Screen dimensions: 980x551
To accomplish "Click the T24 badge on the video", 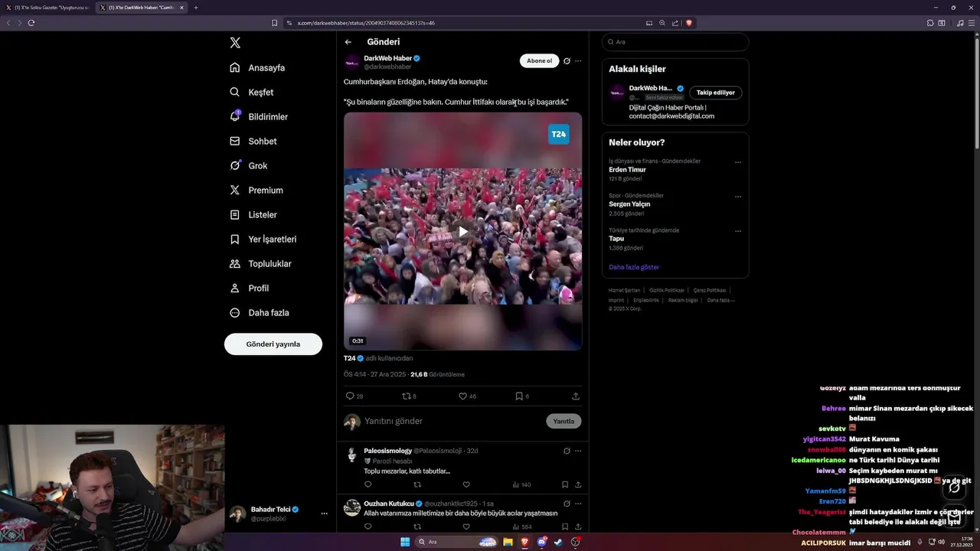I will [559, 134].
